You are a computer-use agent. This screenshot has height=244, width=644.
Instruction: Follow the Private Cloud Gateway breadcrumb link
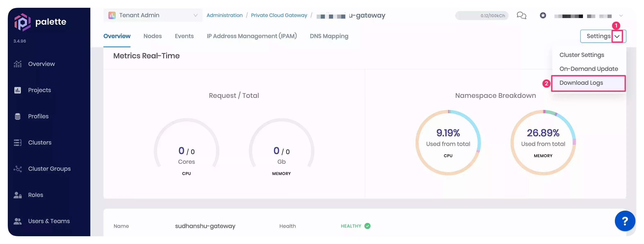[x=279, y=15]
